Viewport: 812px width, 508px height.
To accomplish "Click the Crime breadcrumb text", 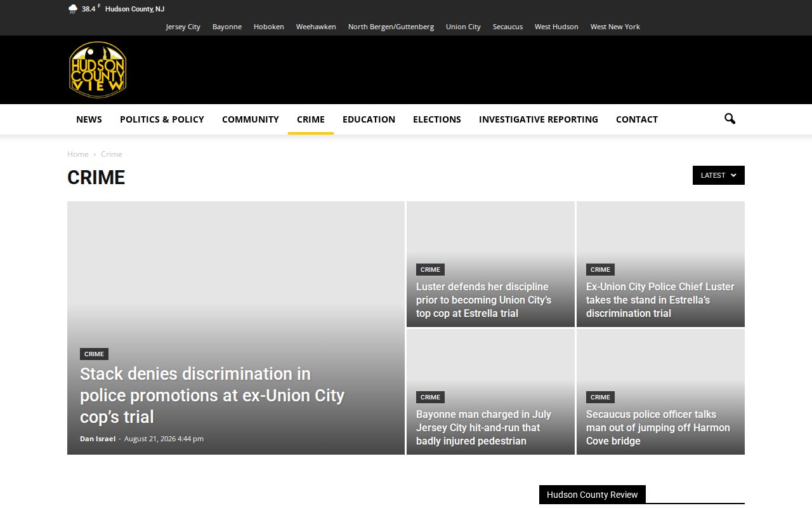I will (112, 154).
